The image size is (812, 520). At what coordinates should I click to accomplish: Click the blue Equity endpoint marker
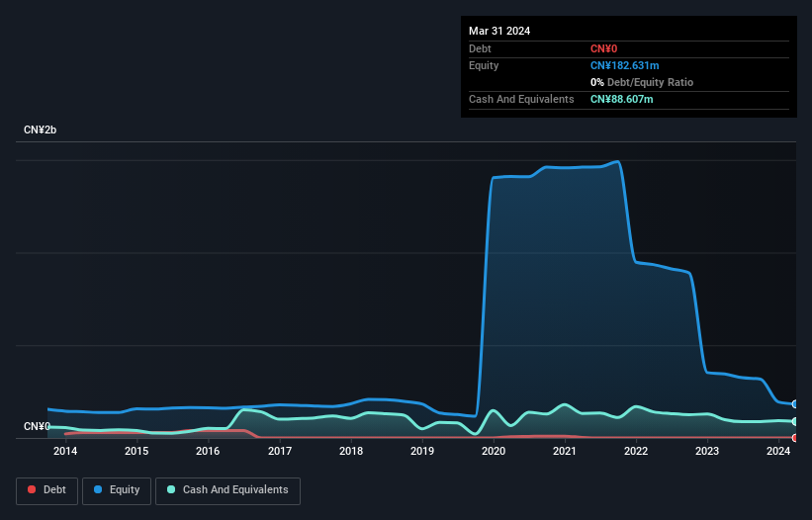(x=795, y=404)
